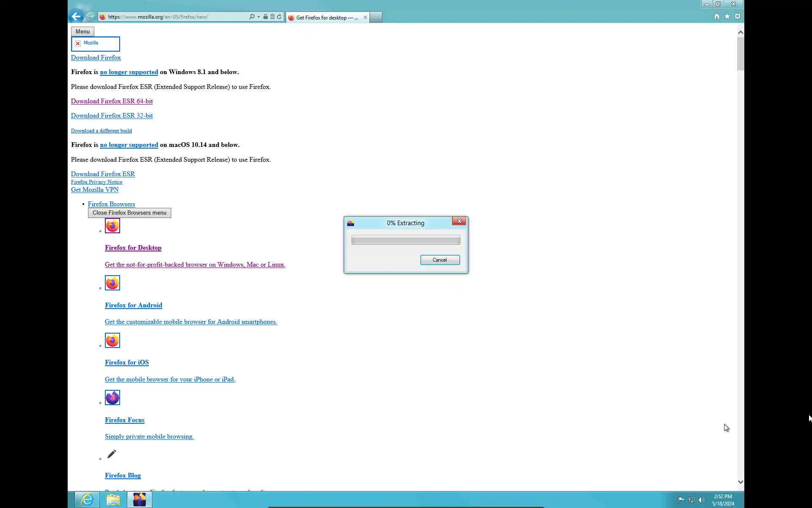
Task: Click the Forward navigation arrow
Action: point(91,17)
